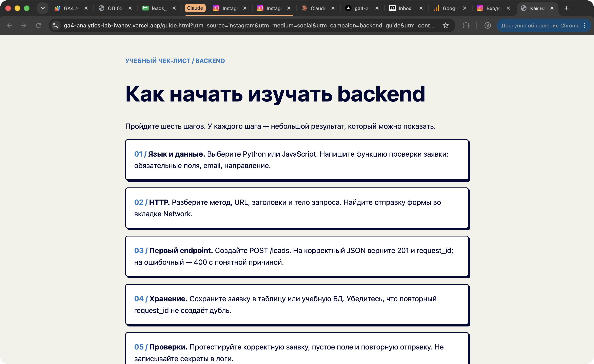Viewport: 594px width, 364px height.
Task: Open a new tab with plus button
Action: [567, 8]
